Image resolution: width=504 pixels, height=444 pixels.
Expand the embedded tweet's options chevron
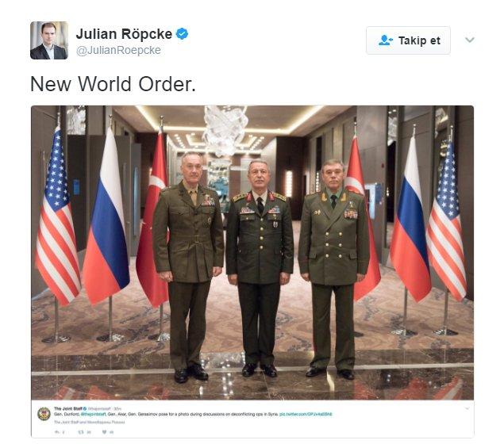pos(467,408)
